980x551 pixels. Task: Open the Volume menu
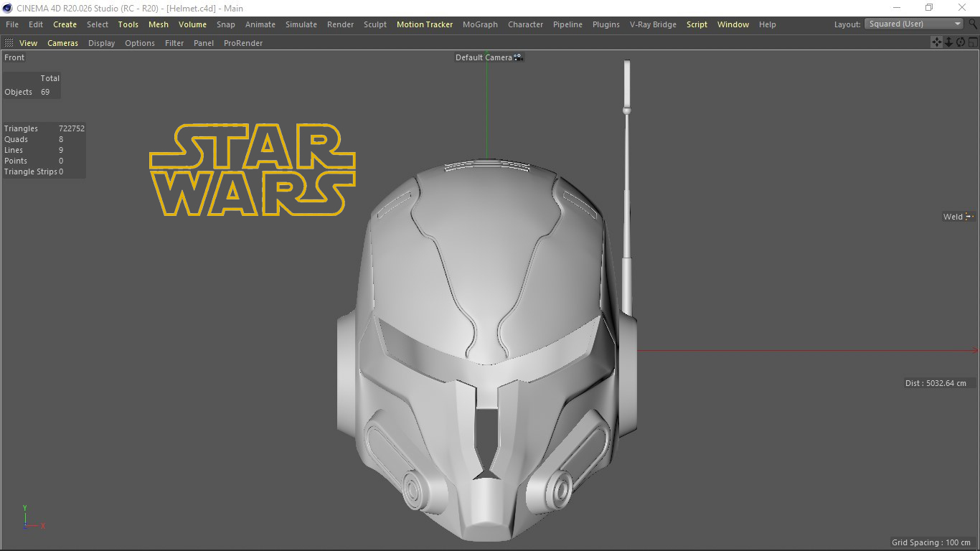[x=192, y=24]
